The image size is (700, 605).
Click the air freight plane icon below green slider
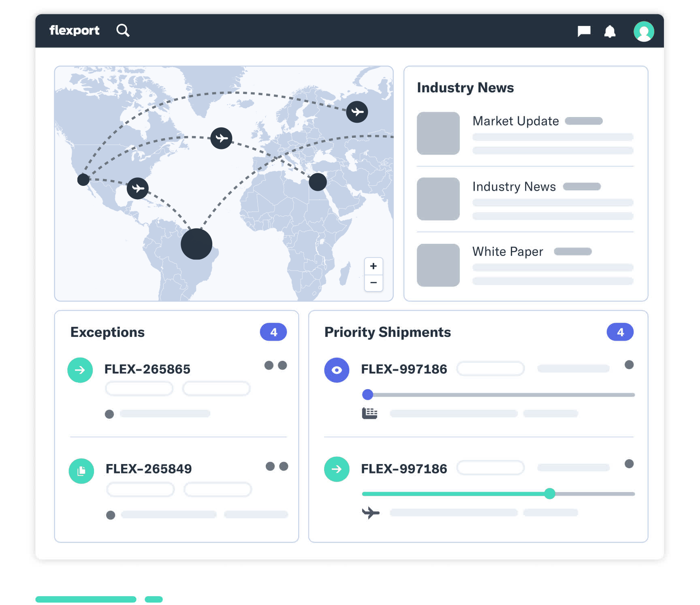(371, 513)
